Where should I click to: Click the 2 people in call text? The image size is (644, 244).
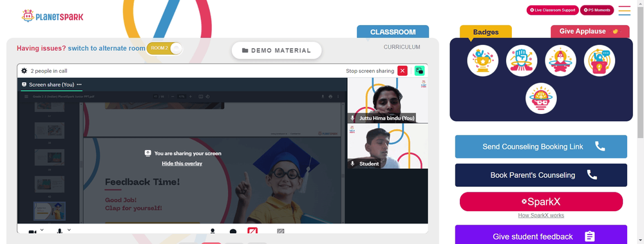tap(49, 71)
